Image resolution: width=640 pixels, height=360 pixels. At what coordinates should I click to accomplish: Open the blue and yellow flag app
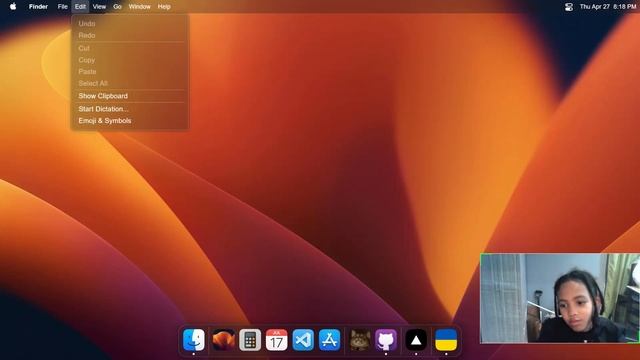[446, 340]
